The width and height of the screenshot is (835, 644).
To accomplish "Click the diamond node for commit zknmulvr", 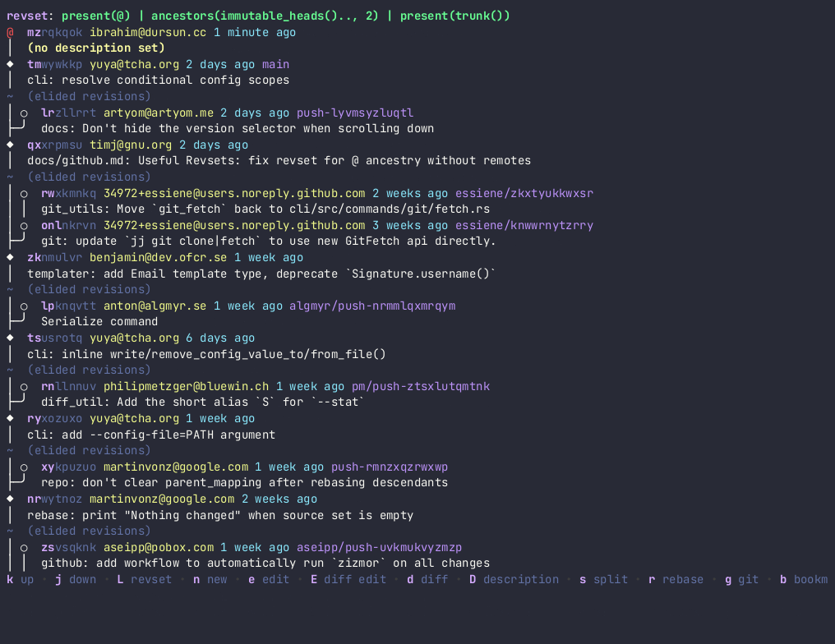I will click(x=10, y=258).
